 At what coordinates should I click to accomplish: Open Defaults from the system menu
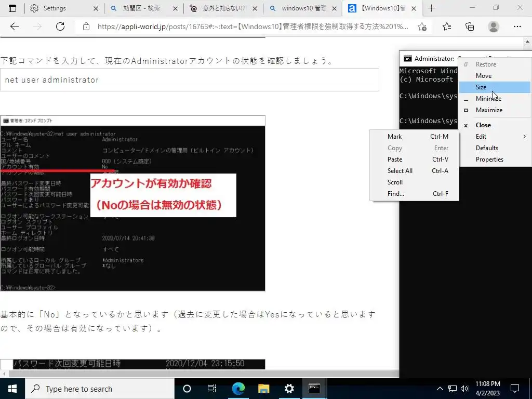coord(495,148)
